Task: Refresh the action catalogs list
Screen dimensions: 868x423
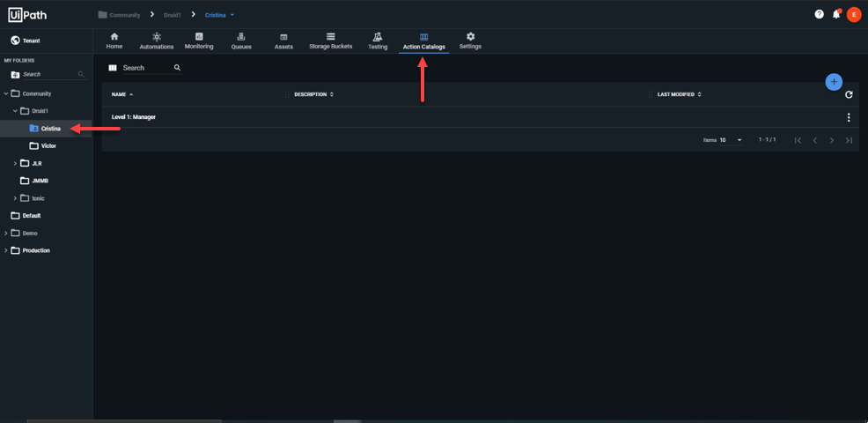Action: [x=849, y=94]
